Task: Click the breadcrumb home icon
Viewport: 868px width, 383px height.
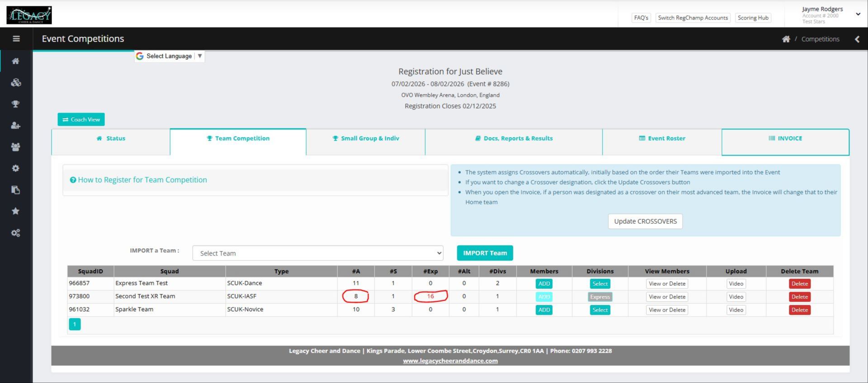Action: (x=786, y=39)
